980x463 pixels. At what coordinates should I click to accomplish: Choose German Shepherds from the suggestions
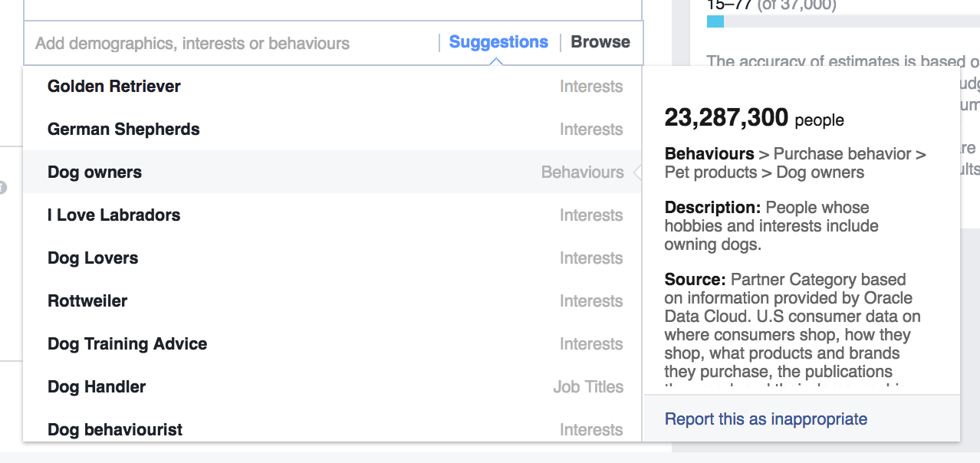123,130
